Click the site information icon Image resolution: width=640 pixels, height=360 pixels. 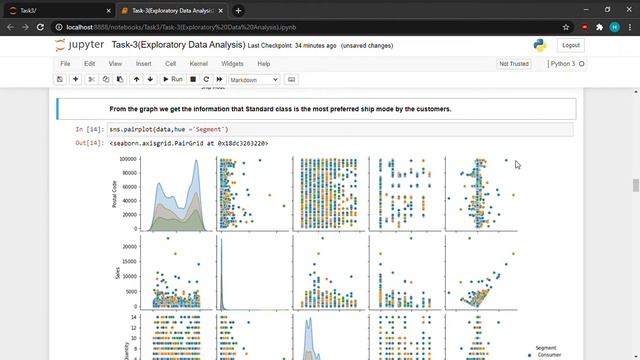point(59,27)
